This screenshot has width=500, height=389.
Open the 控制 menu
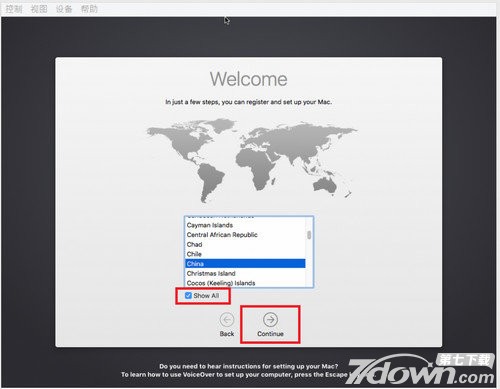click(x=14, y=9)
